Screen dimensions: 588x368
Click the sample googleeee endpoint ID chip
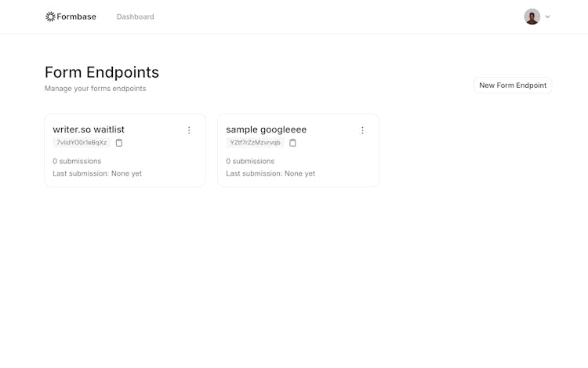tap(255, 143)
